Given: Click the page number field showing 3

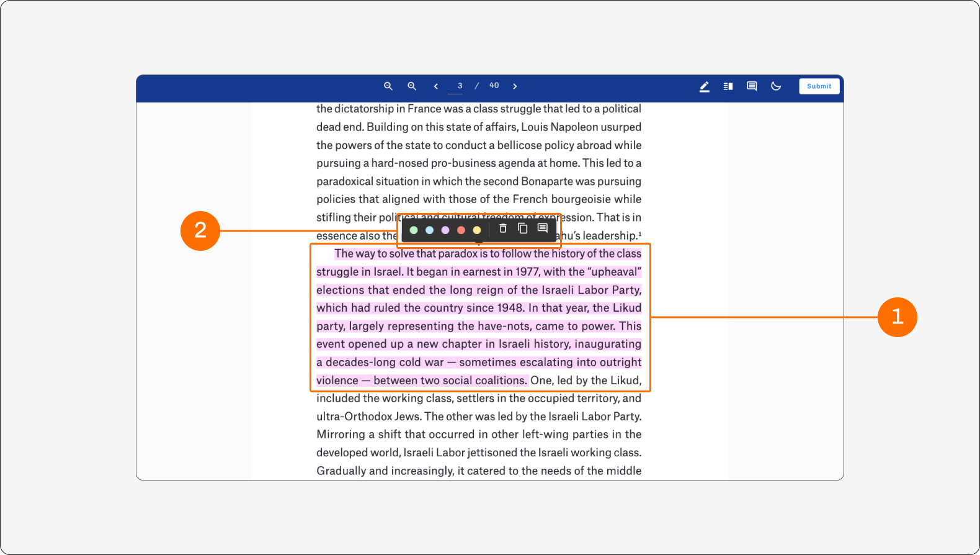Looking at the screenshot, I should [x=460, y=86].
